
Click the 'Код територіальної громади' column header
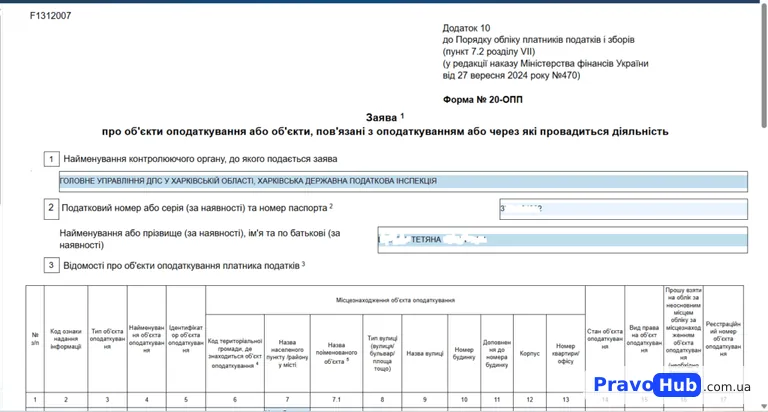(235, 353)
